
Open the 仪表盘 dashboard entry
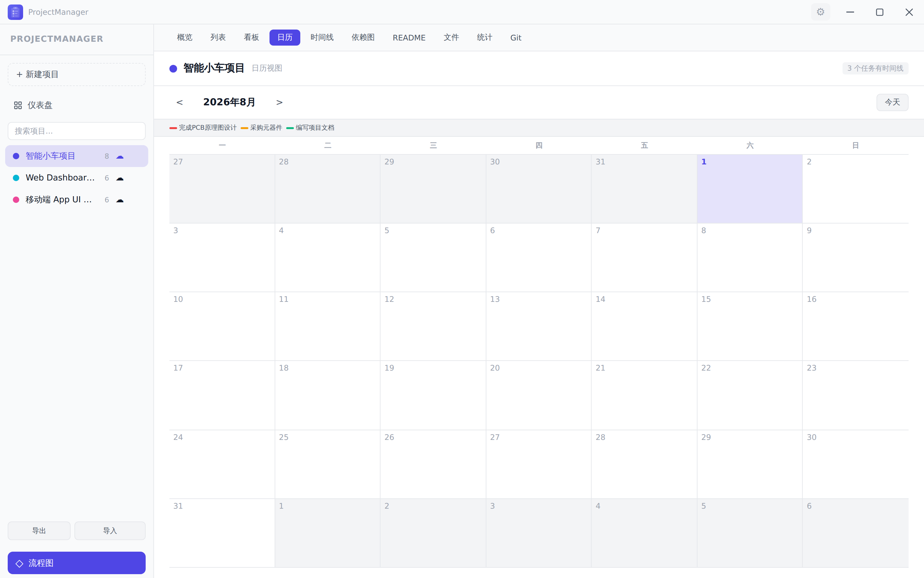[77, 105]
